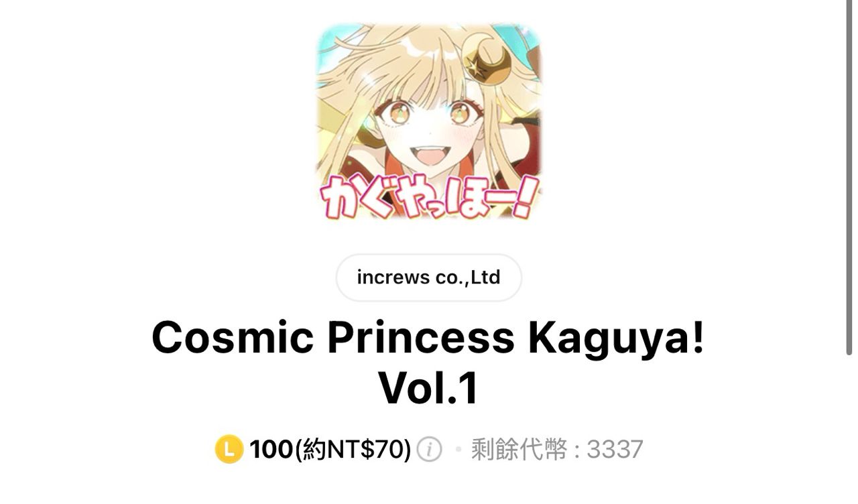The image size is (858, 504).
Task: Click the 剩餘代幣 remaining coins label
Action: click(x=519, y=449)
